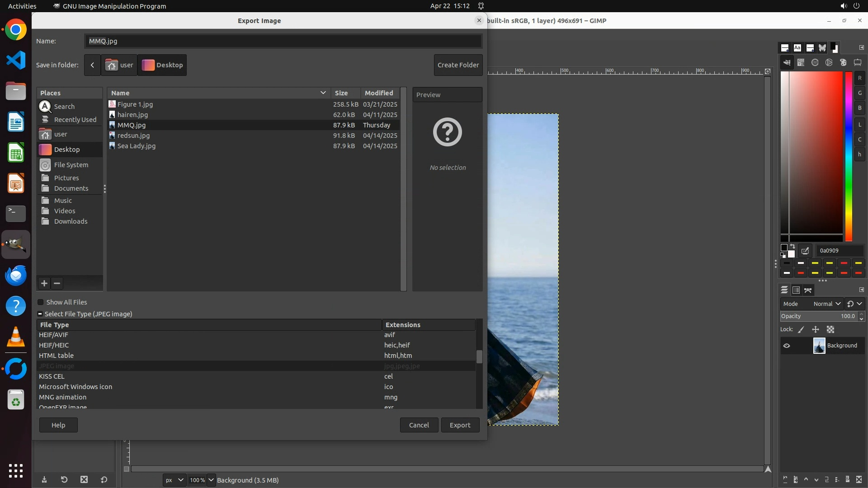Collapse the Select File Type expander
868x488 pixels.
click(40, 314)
